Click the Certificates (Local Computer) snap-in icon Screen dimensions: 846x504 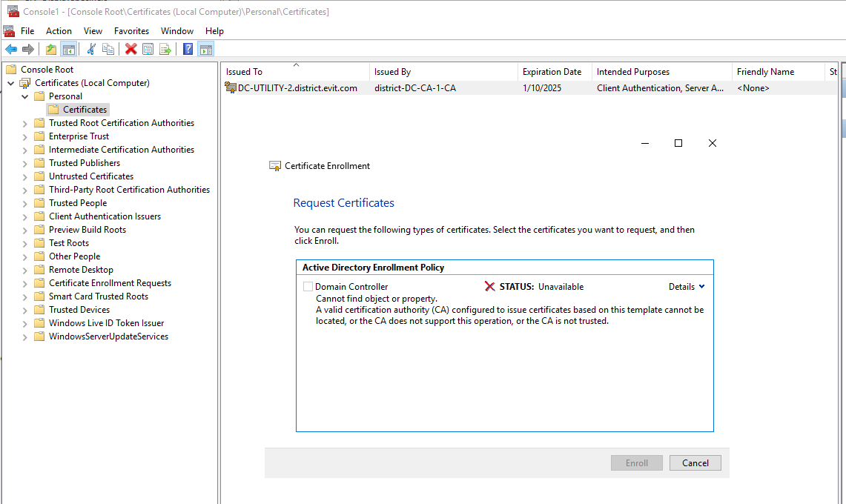(x=25, y=83)
